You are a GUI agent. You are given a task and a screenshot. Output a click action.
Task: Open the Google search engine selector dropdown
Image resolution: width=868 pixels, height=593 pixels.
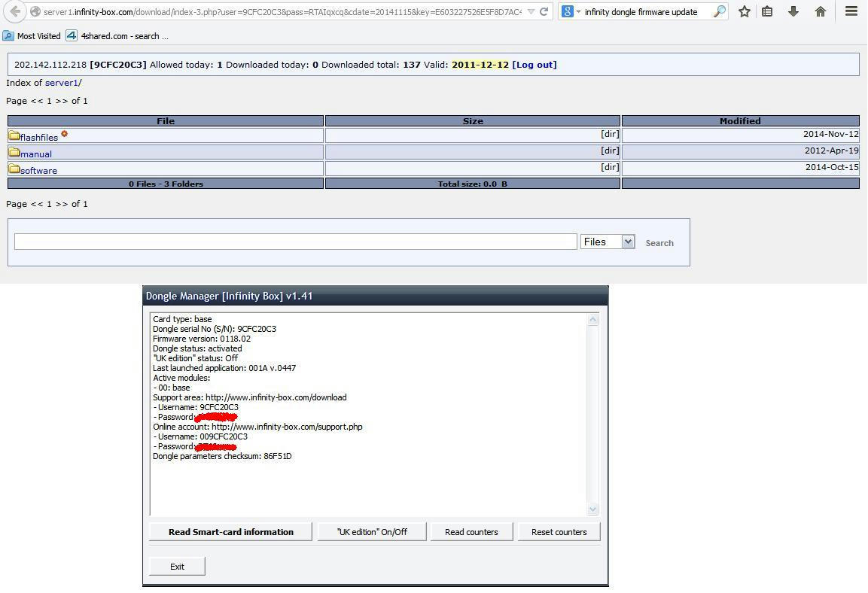(x=571, y=11)
